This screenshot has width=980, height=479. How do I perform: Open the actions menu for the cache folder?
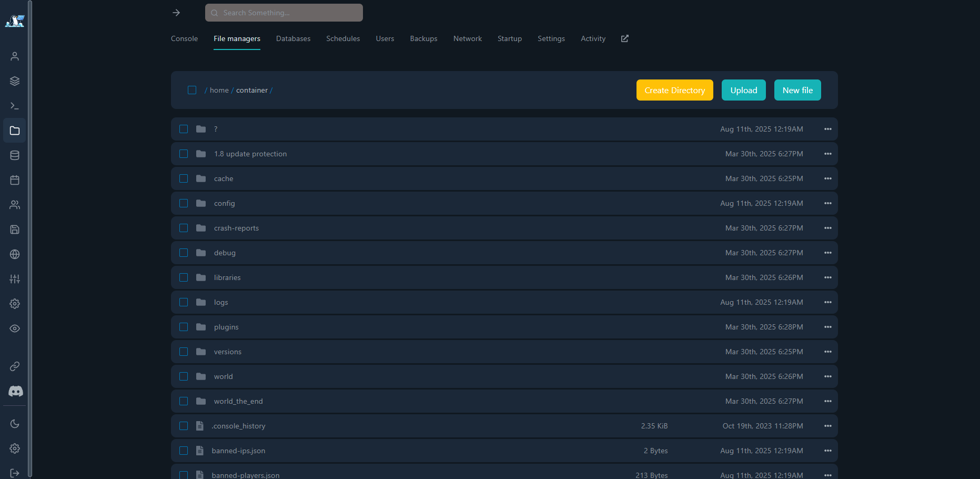pos(827,178)
